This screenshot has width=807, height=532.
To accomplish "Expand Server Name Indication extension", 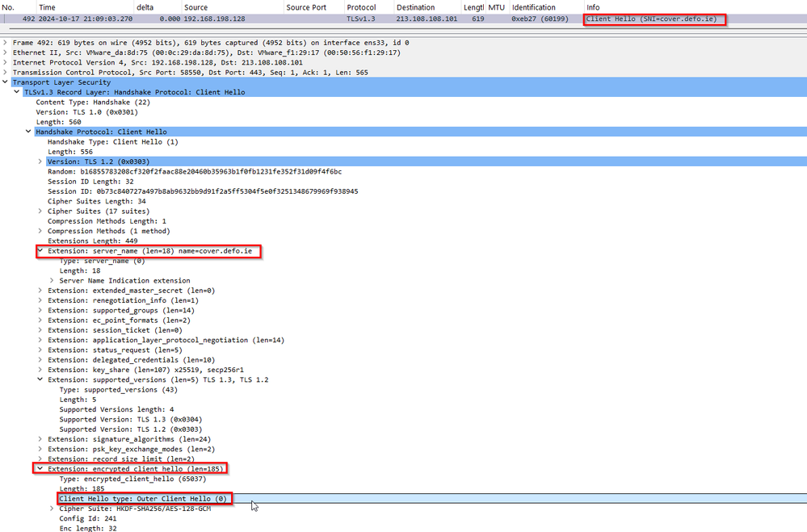I will pyautogui.click(x=52, y=280).
